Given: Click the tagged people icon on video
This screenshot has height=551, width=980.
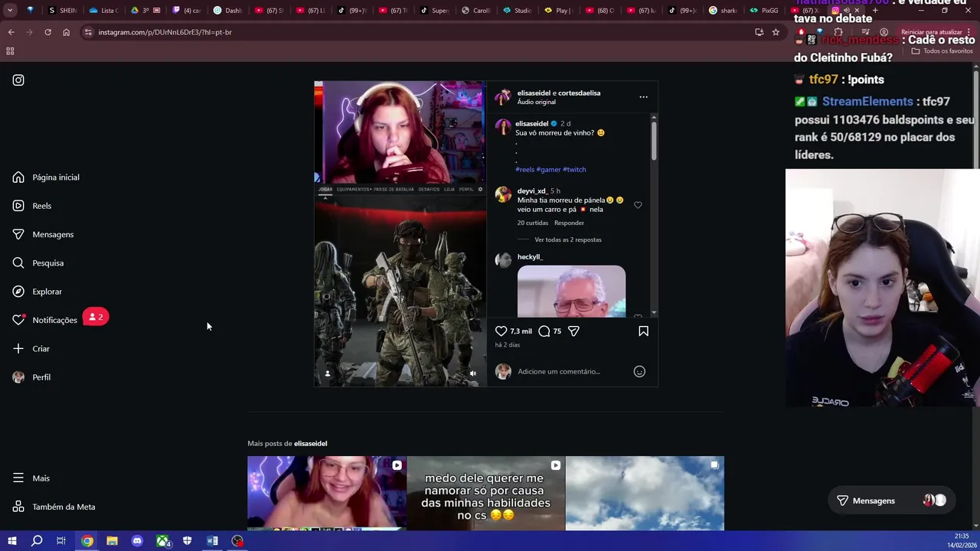Looking at the screenshot, I should point(328,373).
